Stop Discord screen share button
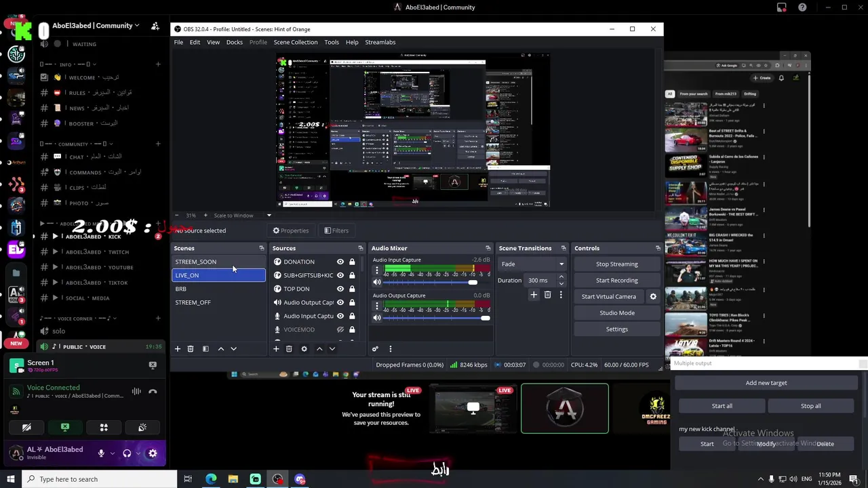 click(65, 427)
